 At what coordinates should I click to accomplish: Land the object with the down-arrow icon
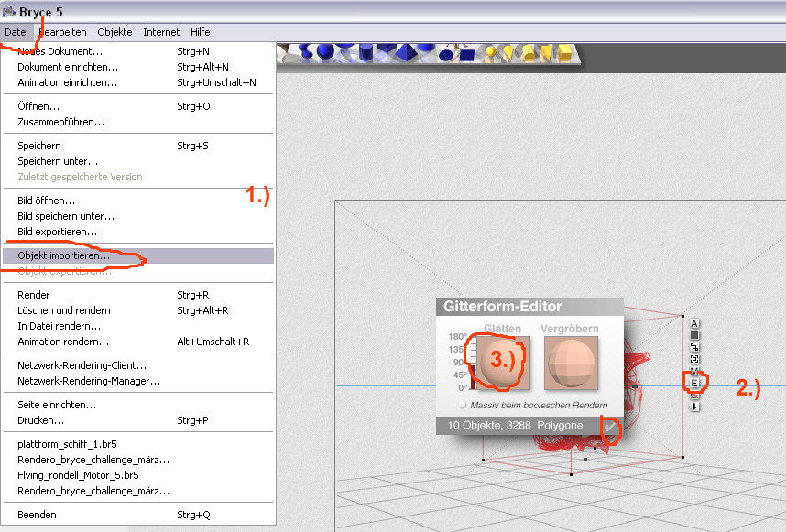(694, 407)
